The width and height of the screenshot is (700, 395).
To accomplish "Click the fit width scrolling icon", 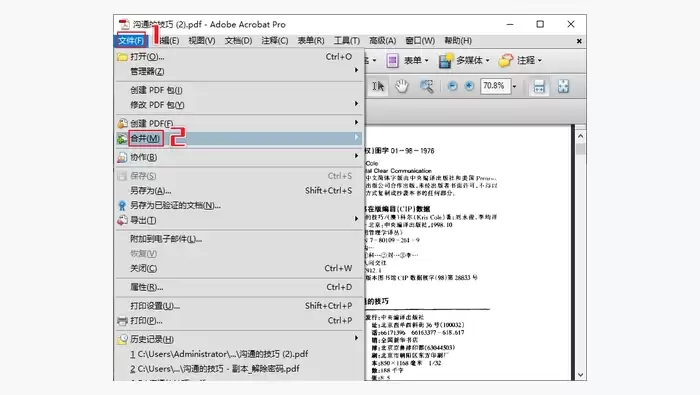I will point(539,86).
